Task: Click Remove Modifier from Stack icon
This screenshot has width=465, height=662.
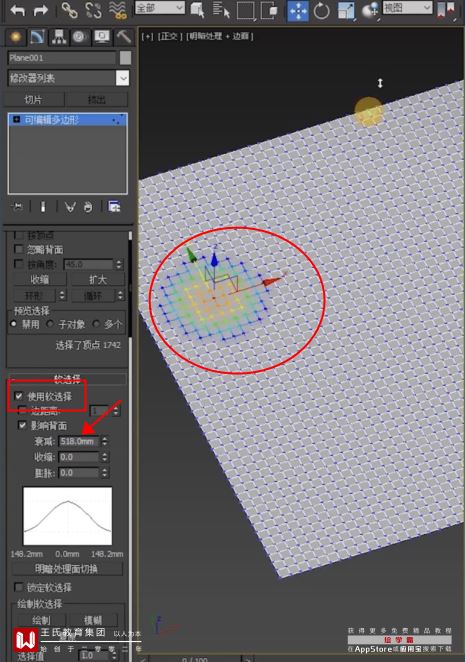Action: coord(88,207)
